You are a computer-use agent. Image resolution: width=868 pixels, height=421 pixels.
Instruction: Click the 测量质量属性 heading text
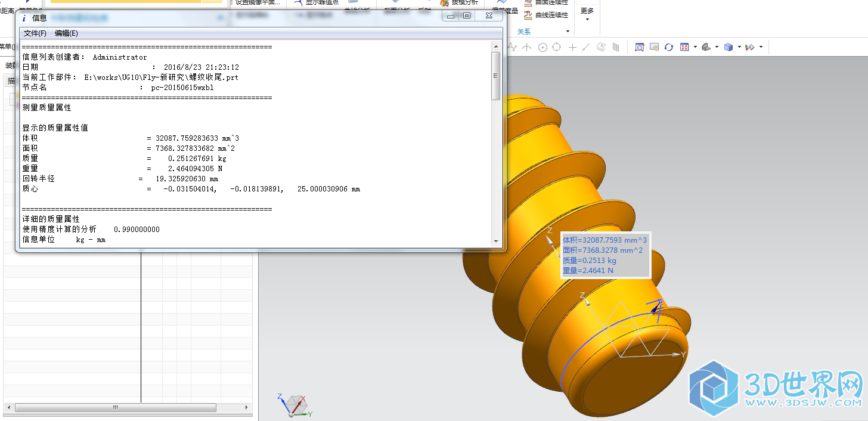(46, 108)
